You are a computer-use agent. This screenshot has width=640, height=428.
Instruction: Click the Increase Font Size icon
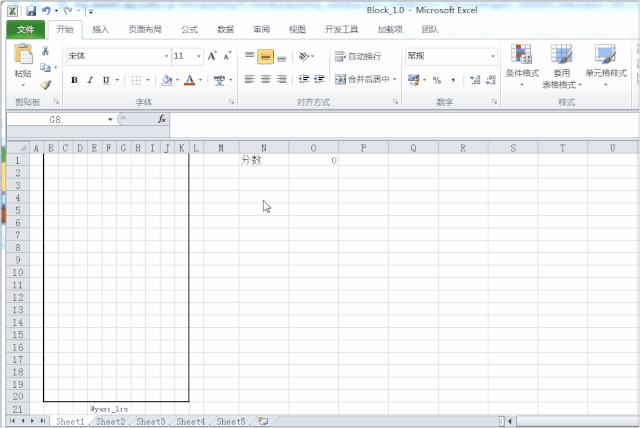213,56
